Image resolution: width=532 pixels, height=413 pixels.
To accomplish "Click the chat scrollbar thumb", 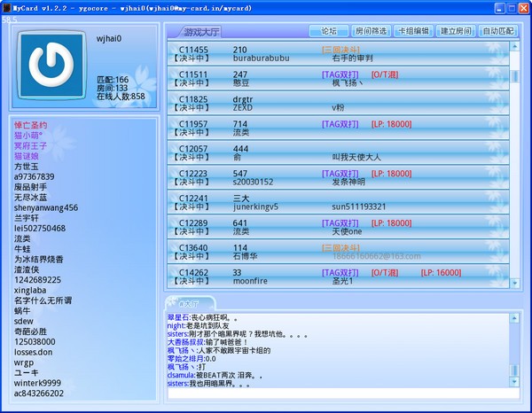I will 514,370.
